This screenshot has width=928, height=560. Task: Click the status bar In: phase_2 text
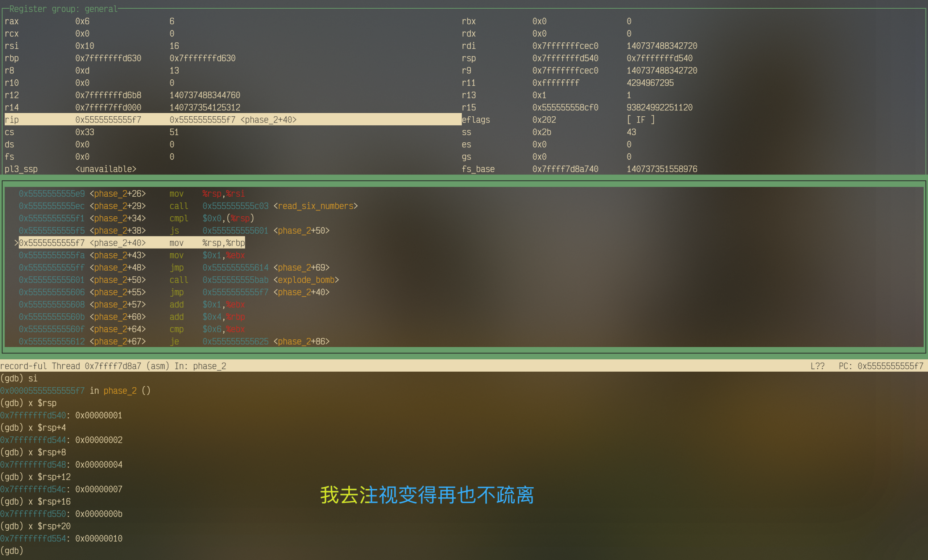tap(200, 366)
